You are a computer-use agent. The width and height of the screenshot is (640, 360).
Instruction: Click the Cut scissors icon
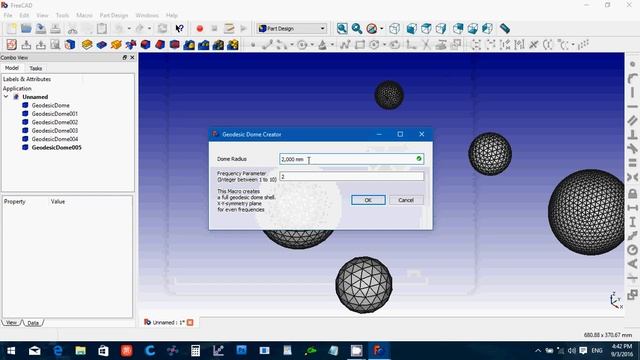click(72, 29)
